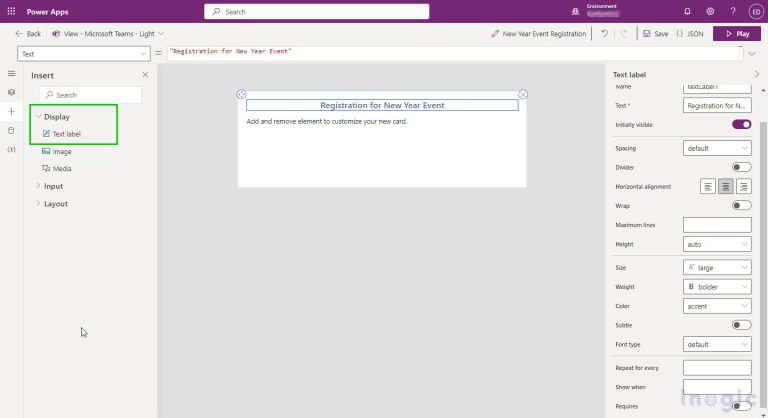This screenshot has width=768, height=418.
Task: Click the edit pencil next to card name
Action: coord(496,33)
